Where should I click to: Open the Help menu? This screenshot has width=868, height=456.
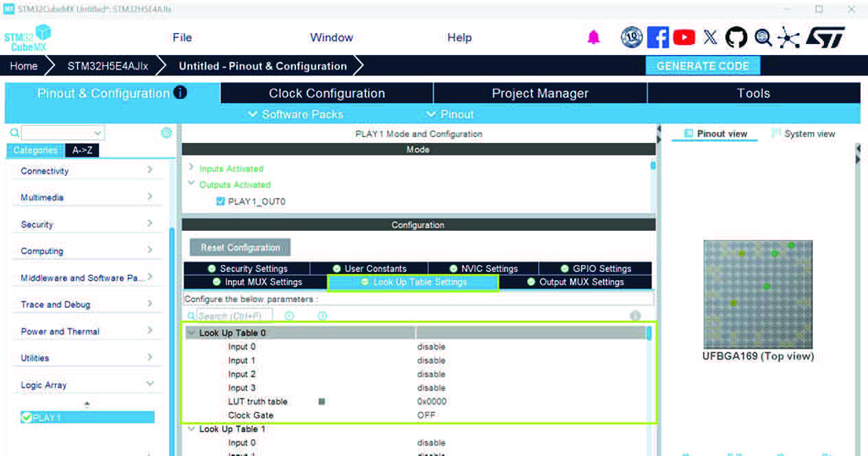(459, 38)
